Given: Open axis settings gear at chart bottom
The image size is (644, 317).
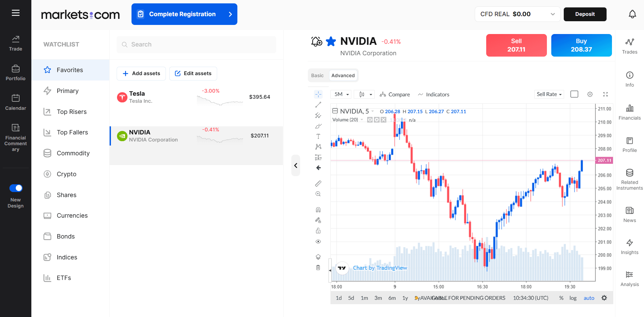Looking at the screenshot, I should click(x=604, y=298).
